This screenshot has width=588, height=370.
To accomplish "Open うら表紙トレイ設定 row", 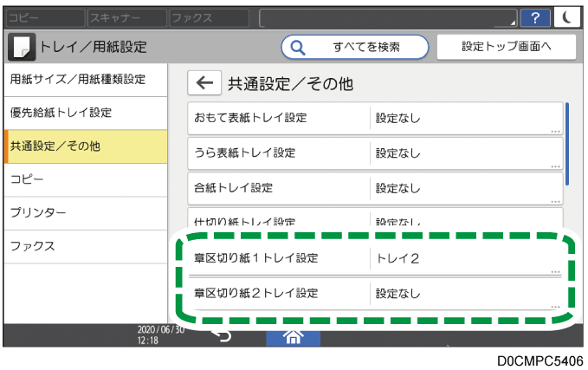I will (375, 153).
